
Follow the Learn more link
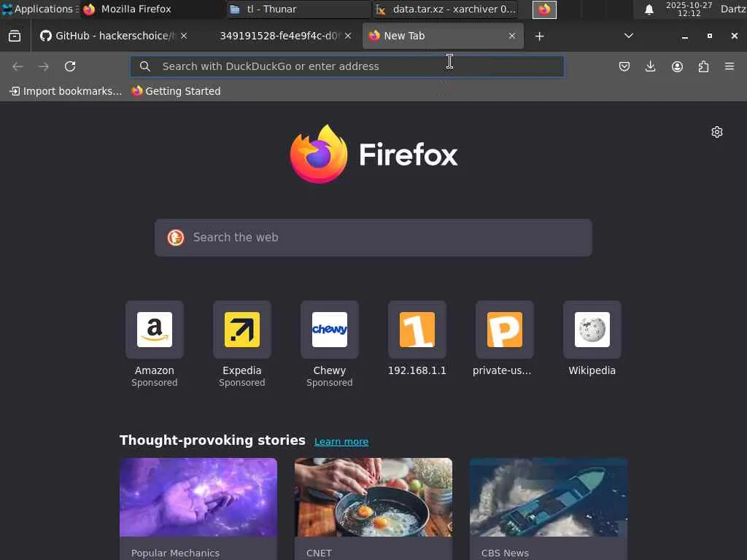(341, 441)
